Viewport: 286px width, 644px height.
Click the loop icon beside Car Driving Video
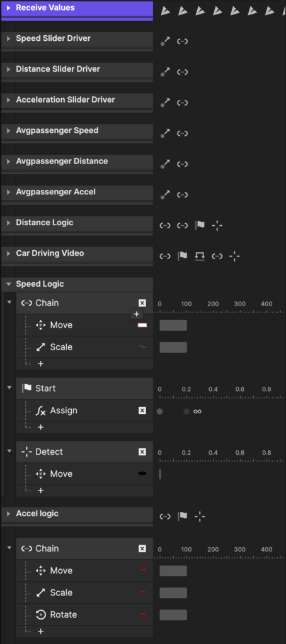point(200,257)
